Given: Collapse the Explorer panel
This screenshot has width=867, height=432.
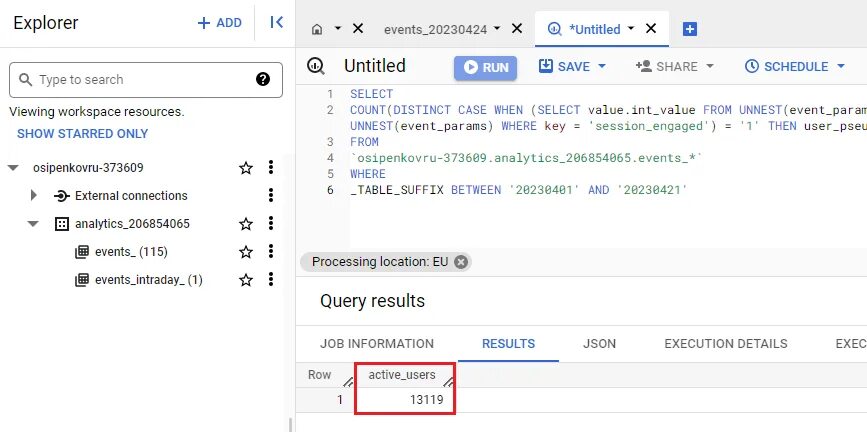Looking at the screenshot, I should coord(276,23).
